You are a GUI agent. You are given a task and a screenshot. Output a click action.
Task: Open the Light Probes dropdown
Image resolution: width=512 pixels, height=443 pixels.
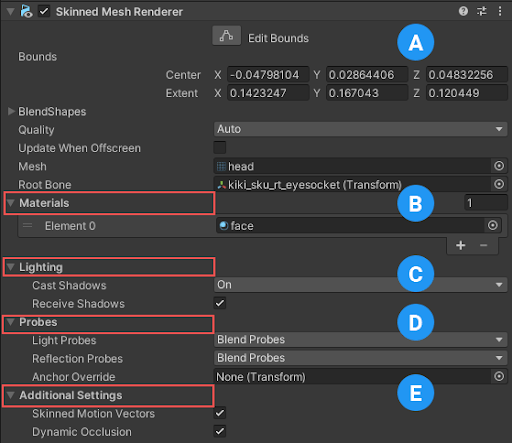pyautogui.click(x=360, y=340)
